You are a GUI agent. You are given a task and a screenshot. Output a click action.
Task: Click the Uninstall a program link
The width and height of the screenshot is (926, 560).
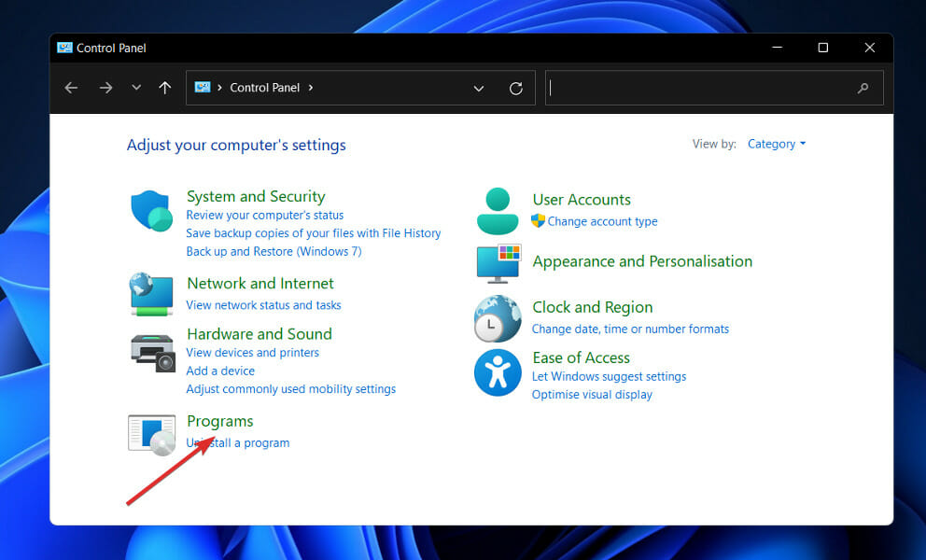click(x=238, y=443)
